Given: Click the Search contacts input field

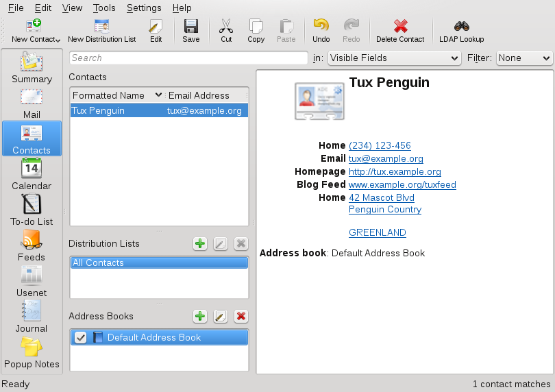Looking at the screenshot, I should pyautogui.click(x=188, y=58).
